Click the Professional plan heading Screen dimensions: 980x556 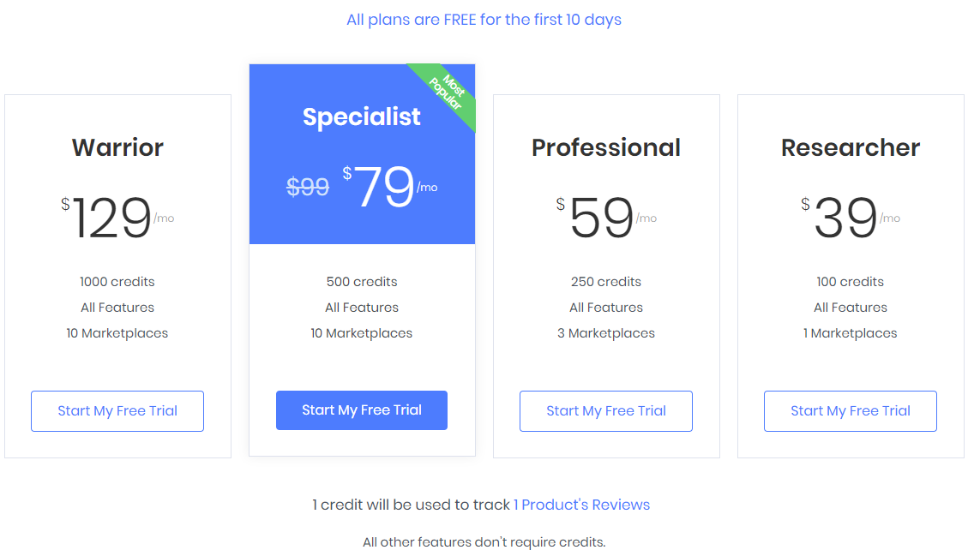click(606, 148)
